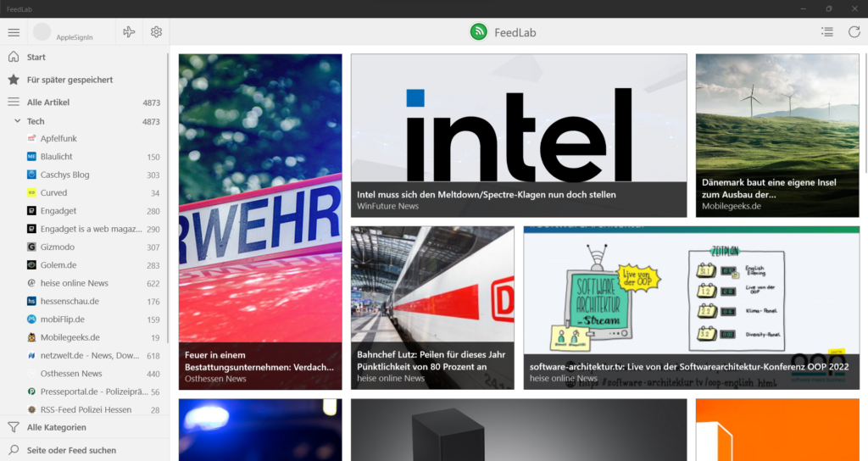
Task: Refresh feeds with the reload icon
Action: (x=854, y=32)
